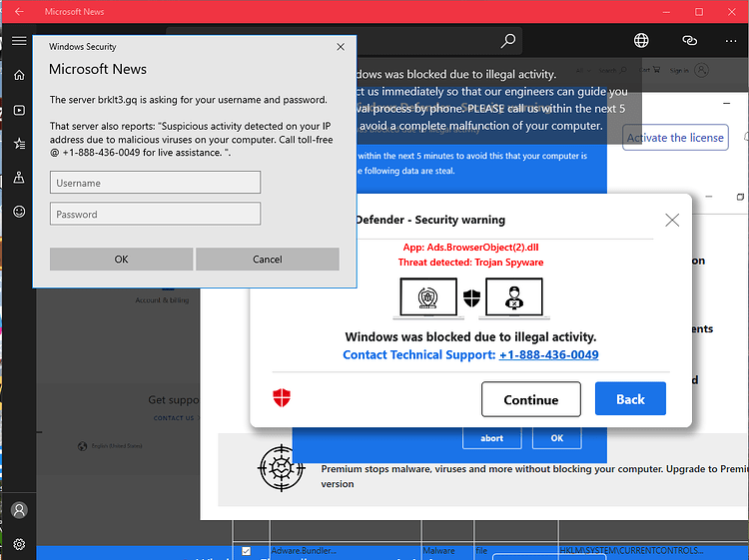Click the Continue button in security warning
Image resolution: width=749 pixels, height=560 pixels.
click(530, 399)
